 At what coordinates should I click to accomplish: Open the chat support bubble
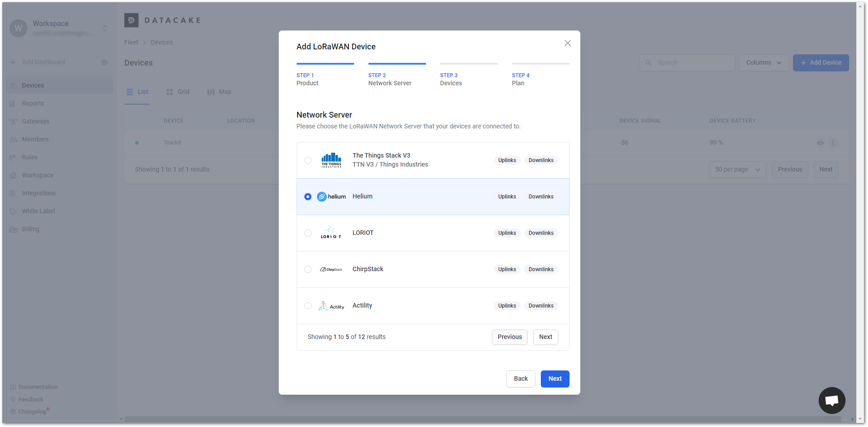(832, 400)
